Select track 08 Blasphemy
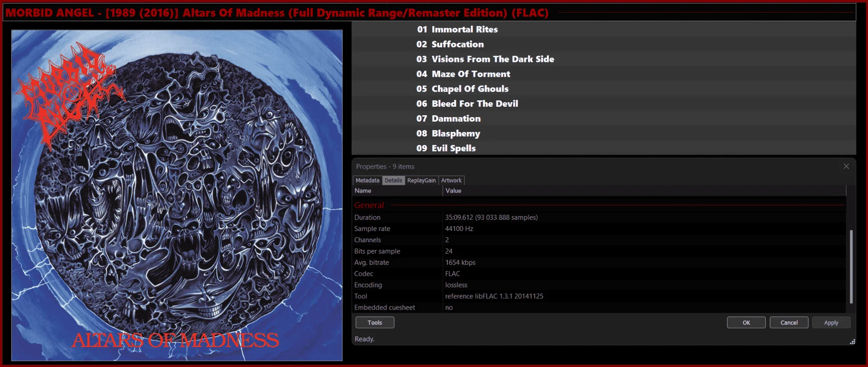This screenshot has height=367, width=868. tap(604, 133)
